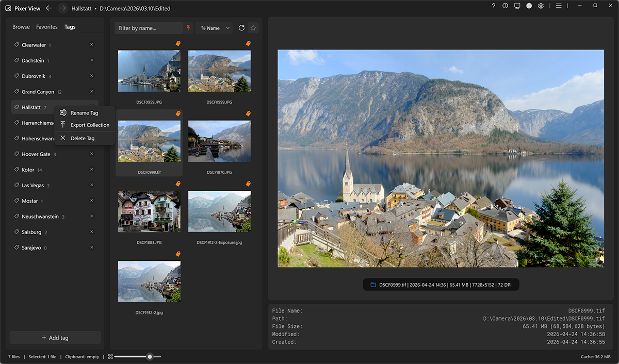Click the star favorites icon next to refresh
This screenshot has height=364, width=619.
[x=253, y=28]
